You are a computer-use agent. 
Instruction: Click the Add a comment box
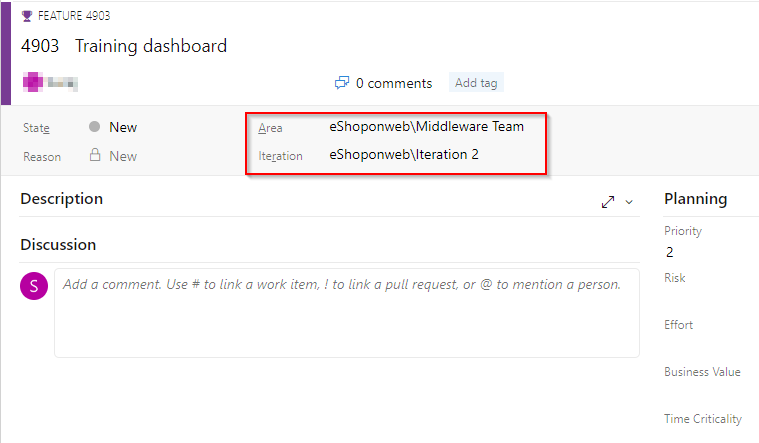point(347,313)
